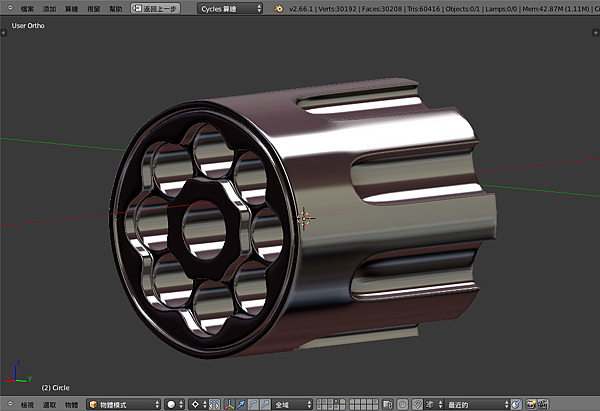Screen dimensions: 600x411
Task: Toggle lock camera and layers to scene
Action: tap(388, 404)
